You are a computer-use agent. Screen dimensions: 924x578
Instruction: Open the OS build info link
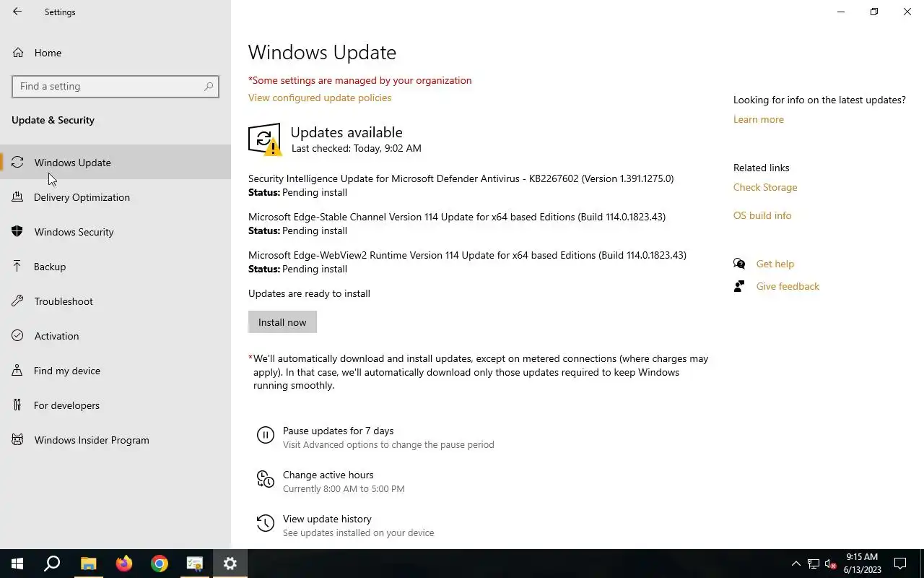pos(762,215)
